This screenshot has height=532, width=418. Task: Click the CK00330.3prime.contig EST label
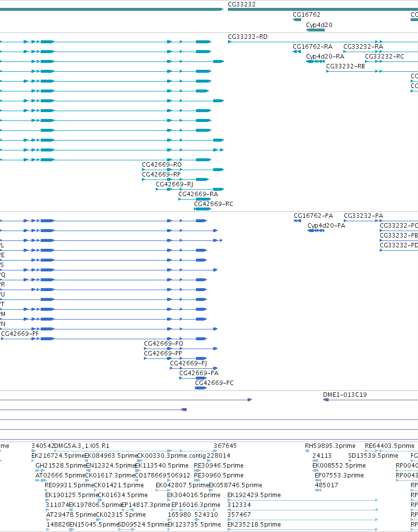pyautogui.click(x=171, y=456)
